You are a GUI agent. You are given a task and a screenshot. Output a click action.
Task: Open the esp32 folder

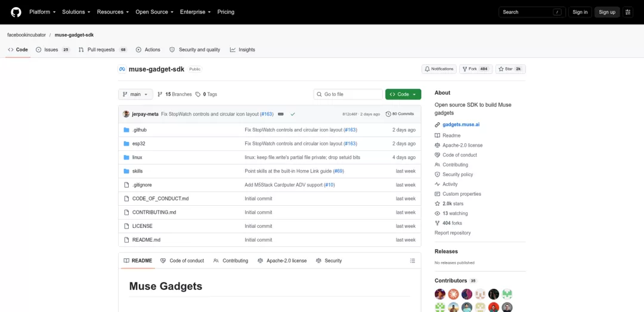139,143
